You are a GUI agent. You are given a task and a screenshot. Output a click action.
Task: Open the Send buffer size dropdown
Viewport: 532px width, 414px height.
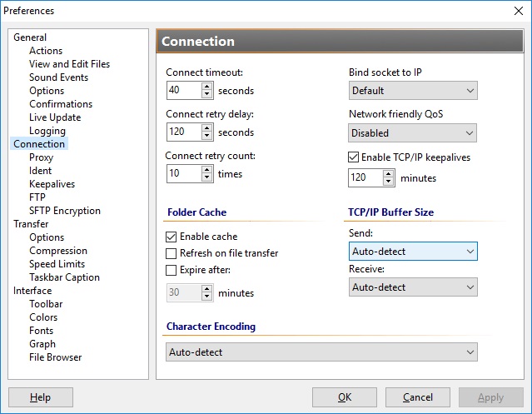(x=412, y=251)
